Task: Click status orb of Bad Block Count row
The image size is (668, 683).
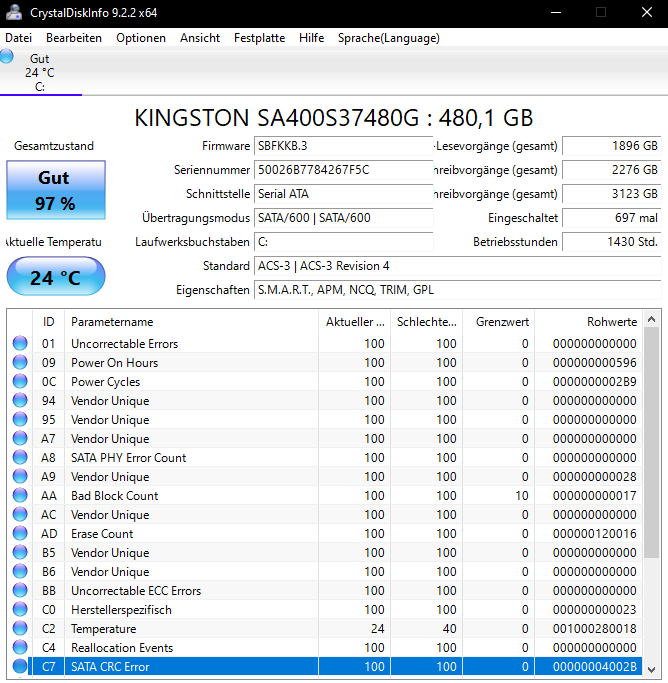Action: click(20, 495)
